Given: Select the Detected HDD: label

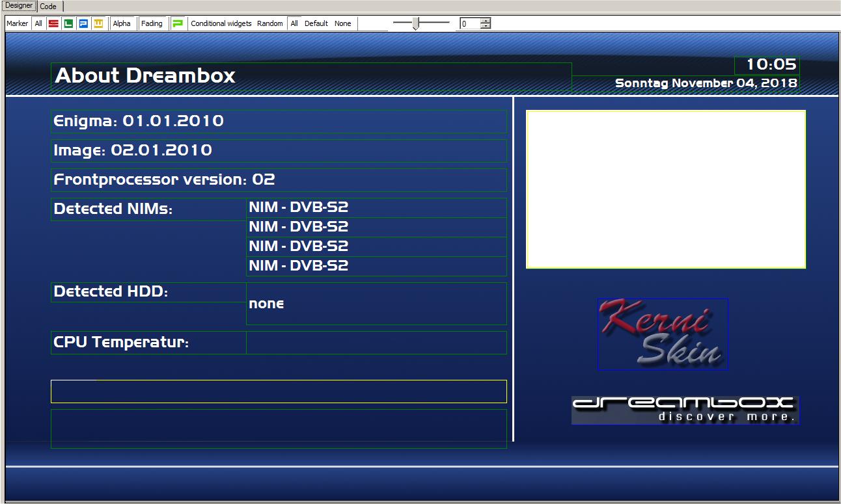Looking at the screenshot, I should click(148, 292).
